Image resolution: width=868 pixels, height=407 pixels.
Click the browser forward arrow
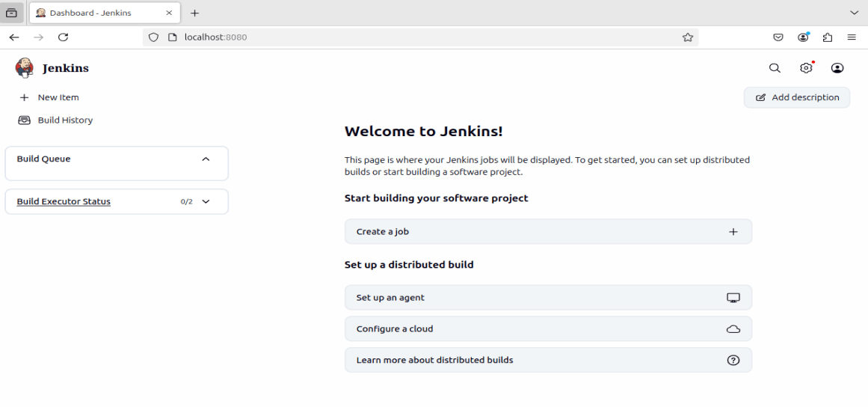click(x=38, y=37)
